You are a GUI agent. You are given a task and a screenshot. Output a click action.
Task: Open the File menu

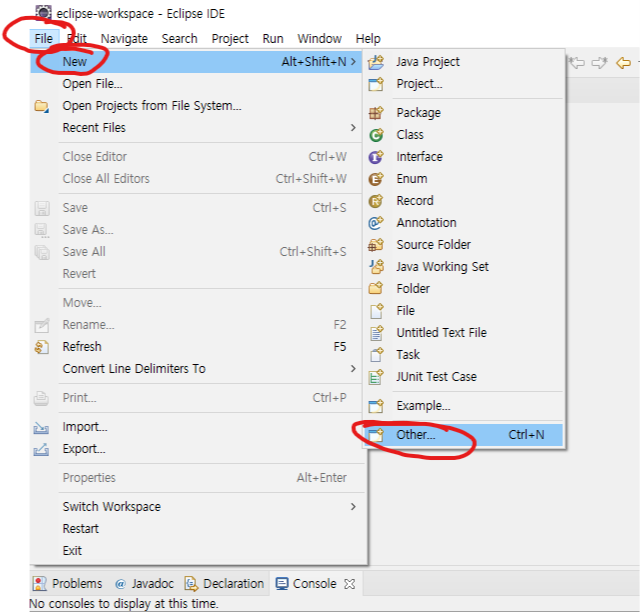(44, 38)
